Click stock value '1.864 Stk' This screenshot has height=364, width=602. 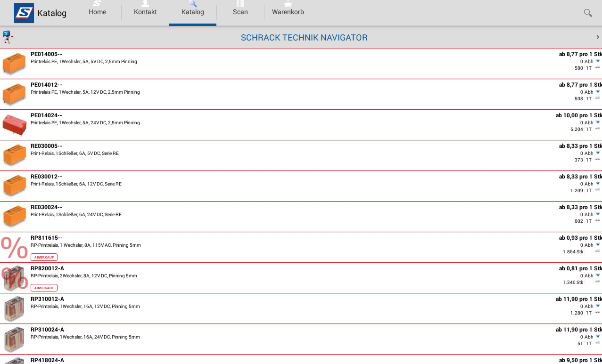pos(573,251)
